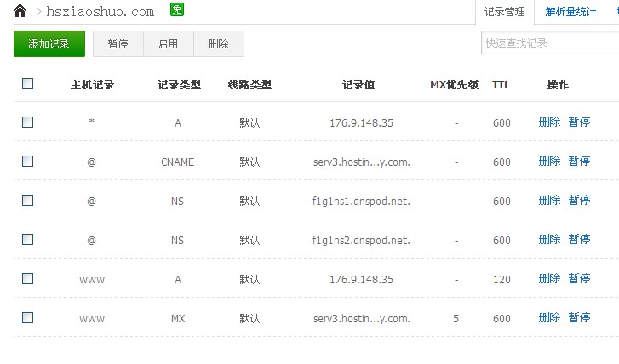
Task: Click the 记录类型 column header
Action: pos(179,85)
